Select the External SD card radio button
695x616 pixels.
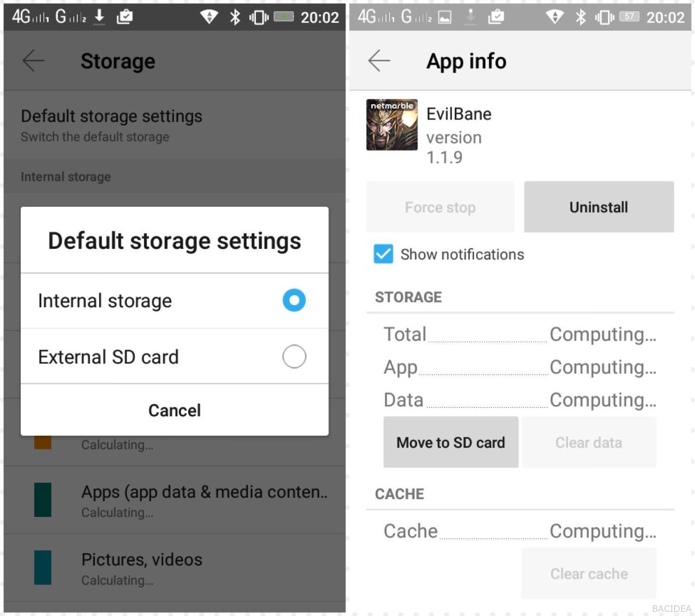(x=294, y=356)
